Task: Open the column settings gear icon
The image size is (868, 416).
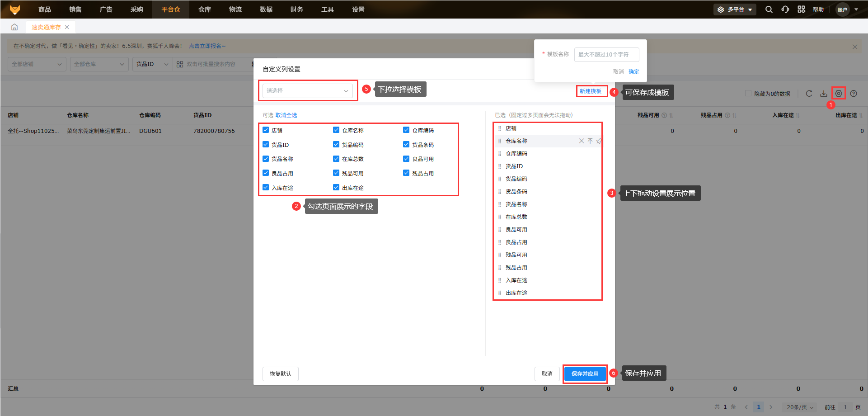Action: pyautogui.click(x=839, y=94)
